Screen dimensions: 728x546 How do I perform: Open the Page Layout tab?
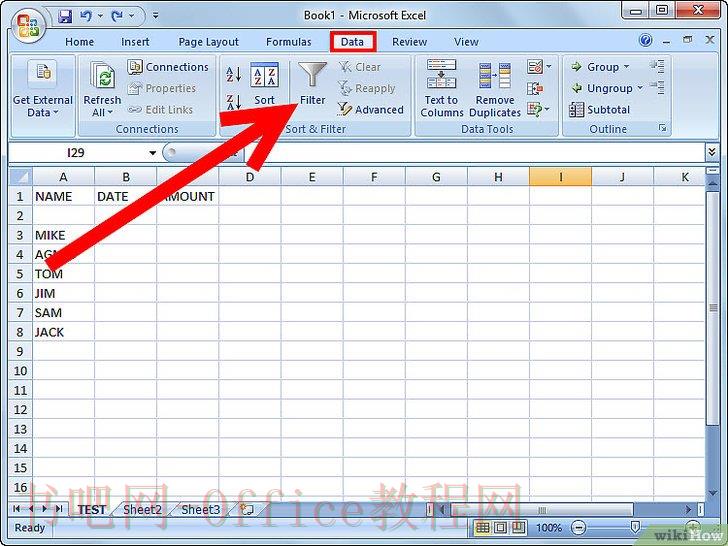coord(208,42)
